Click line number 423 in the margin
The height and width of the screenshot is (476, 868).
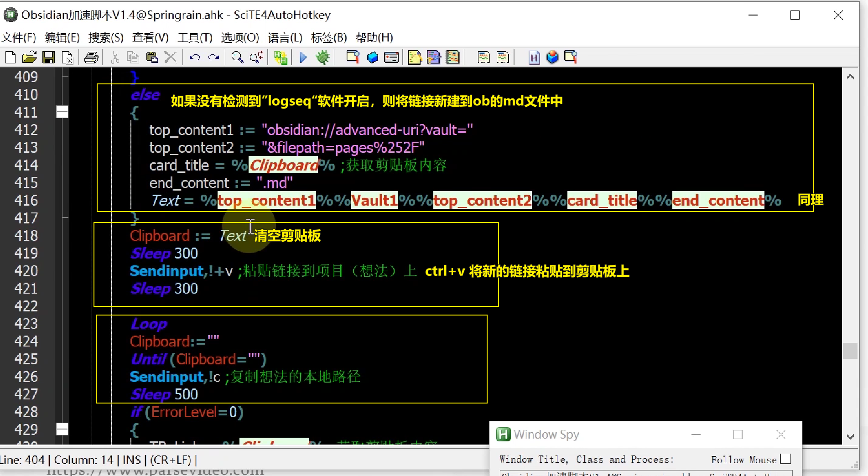click(x=26, y=324)
